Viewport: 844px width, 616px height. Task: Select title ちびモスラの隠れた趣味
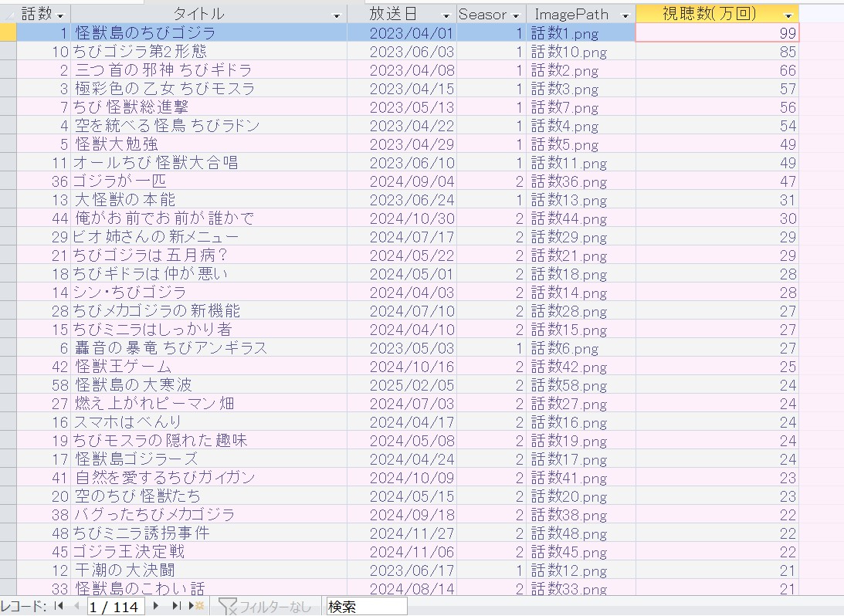click(x=208, y=441)
